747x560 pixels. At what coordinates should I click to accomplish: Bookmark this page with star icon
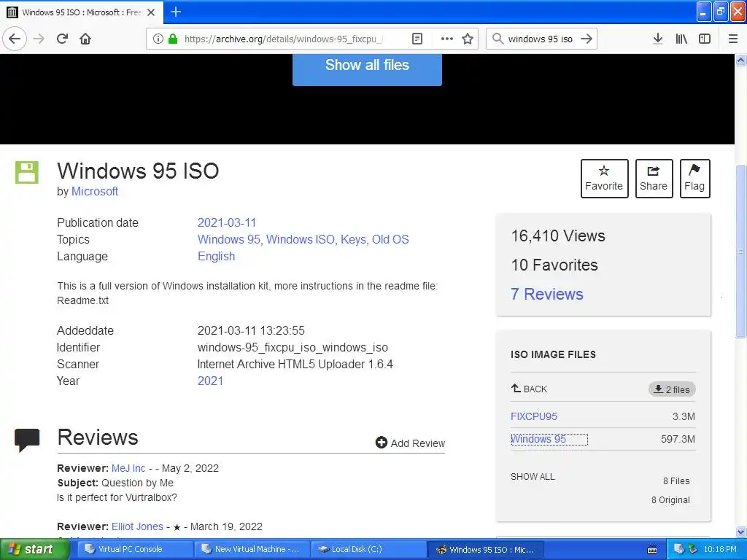468,39
